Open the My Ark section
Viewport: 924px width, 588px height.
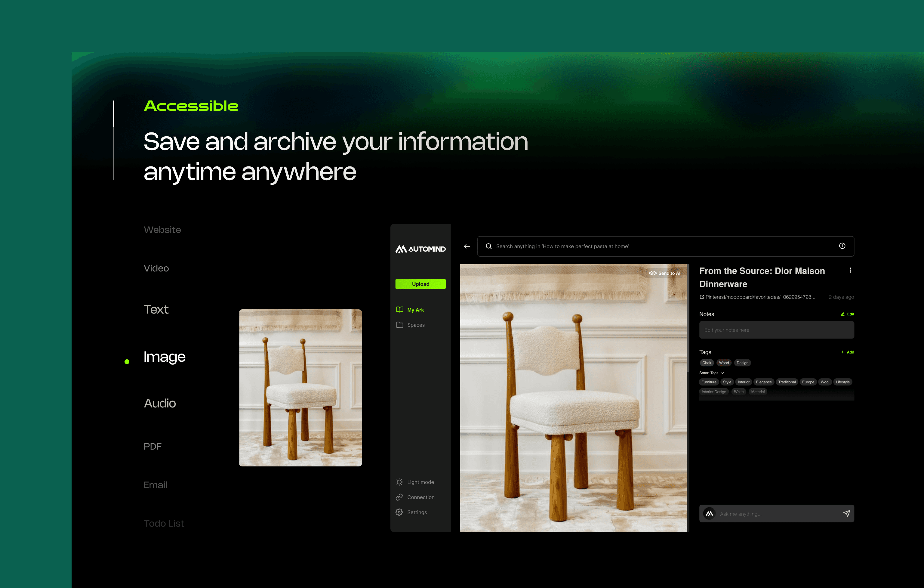coord(415,310)
